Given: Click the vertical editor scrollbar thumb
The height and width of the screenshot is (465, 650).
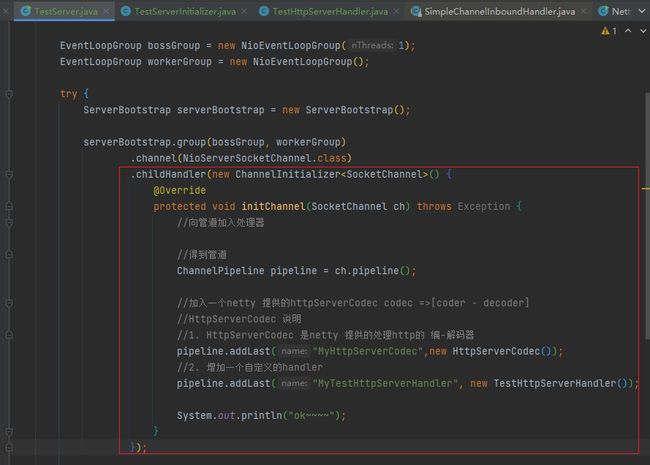Looking at the screenshot, I should pyautogui.click(x=647, y=216).
